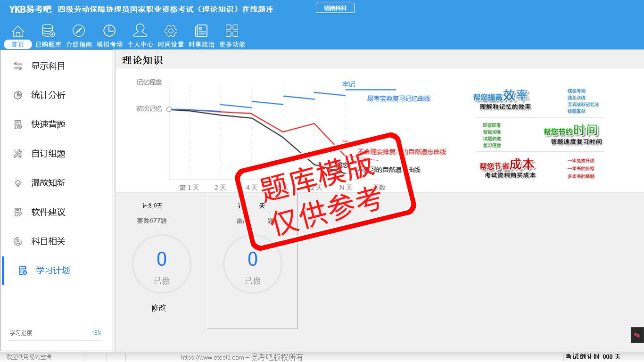Image resolution: width=644 pixels, height=362 pixels.
Task: Open the 个人中心 profile icon
Action: tap(140, 32)
